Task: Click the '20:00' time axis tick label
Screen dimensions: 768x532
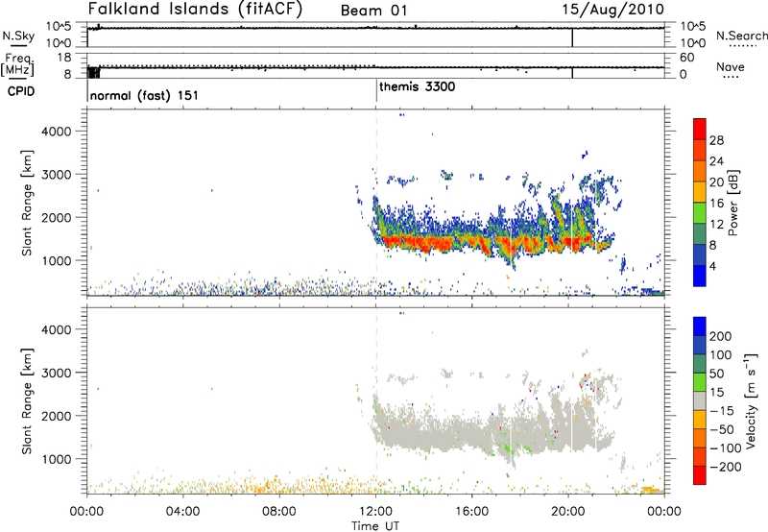Action: pyautogui.click(x=568, y=511)
